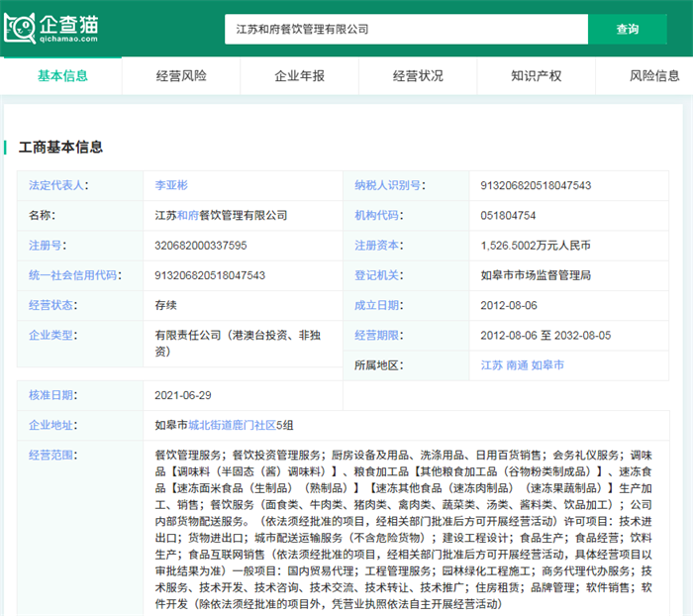693x616 pixels.
Task: Open the 经营风险 tab
Action: 181,75
